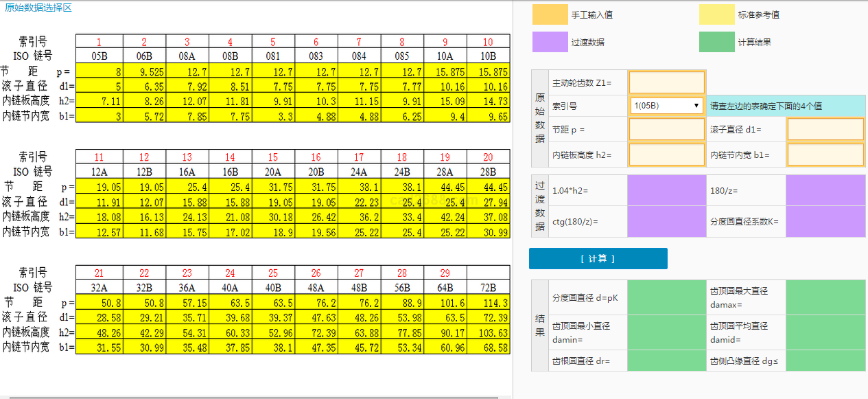The width and height of the screenshot is (868, 399).
Task: Select index number 15 in the table
Action: click(273, 157)
